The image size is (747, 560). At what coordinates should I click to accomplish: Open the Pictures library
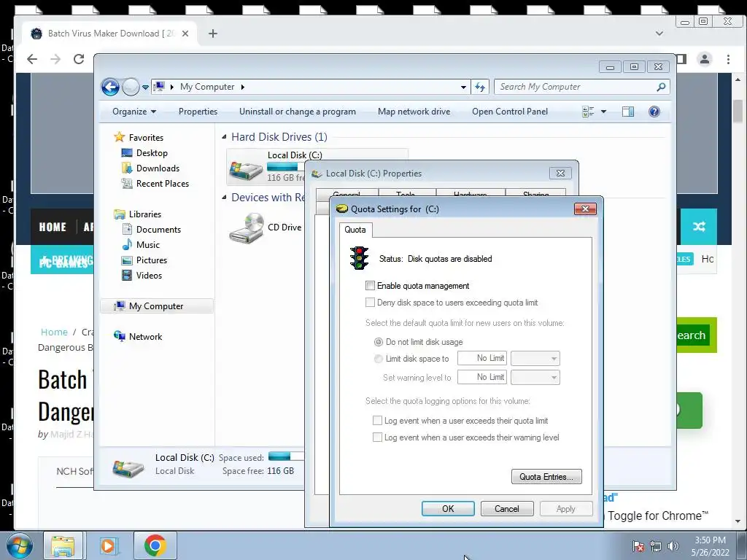144,260
